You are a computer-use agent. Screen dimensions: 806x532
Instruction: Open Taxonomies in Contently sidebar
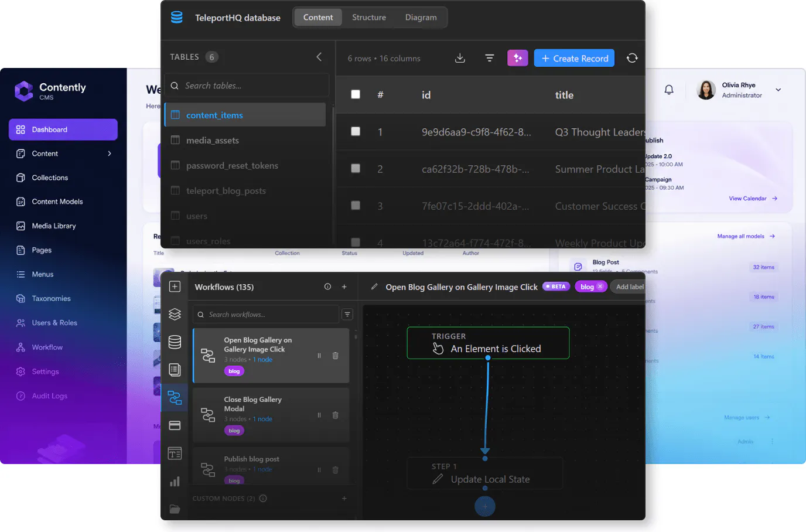click(63, 299)
